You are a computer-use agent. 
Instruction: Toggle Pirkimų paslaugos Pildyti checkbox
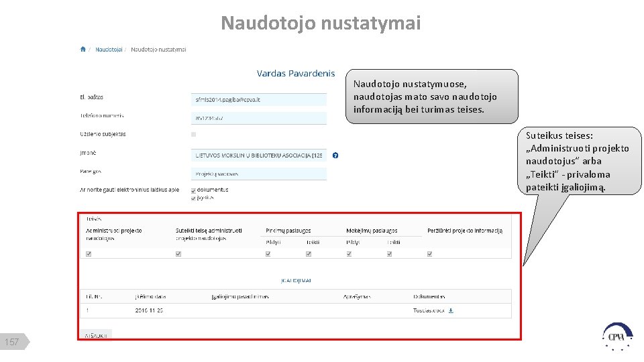[268, 254]
